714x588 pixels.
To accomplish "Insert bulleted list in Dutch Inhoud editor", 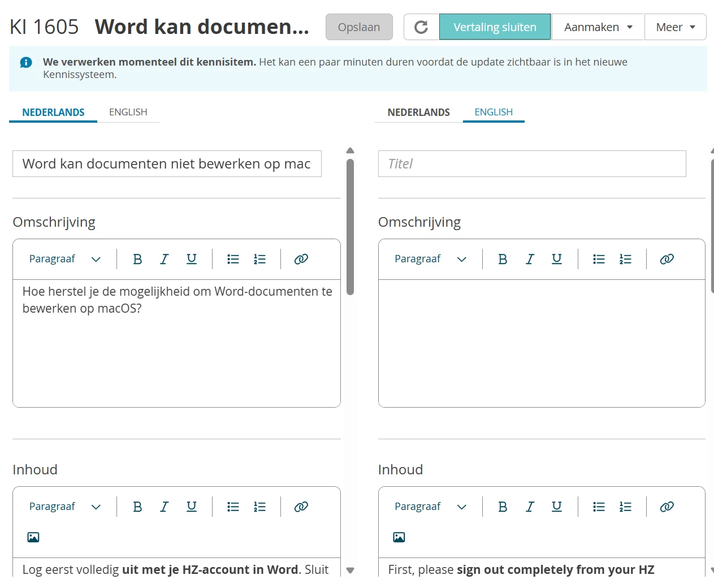I will [233, 507].
